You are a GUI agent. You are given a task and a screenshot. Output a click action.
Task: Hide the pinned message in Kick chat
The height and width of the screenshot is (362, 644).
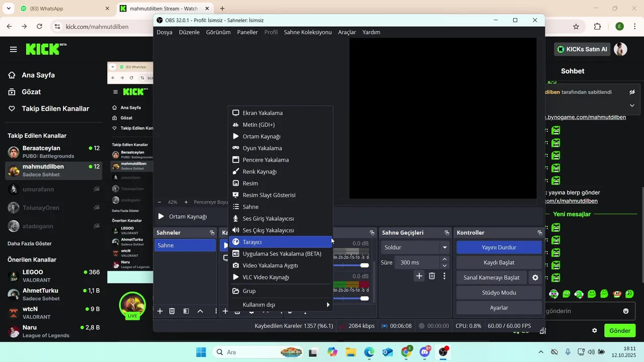coord(632,92)
